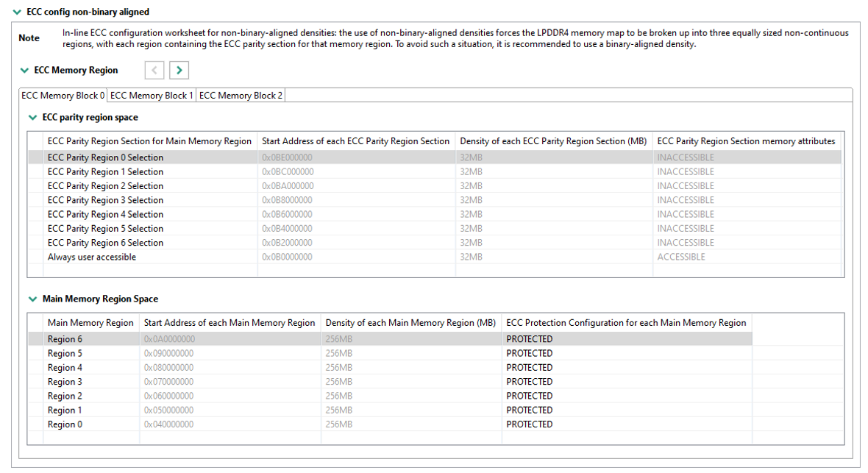Select ECC Parity Region 3 Selection row
Viewport: 868px width, 473px height.
tap(105, 200)
